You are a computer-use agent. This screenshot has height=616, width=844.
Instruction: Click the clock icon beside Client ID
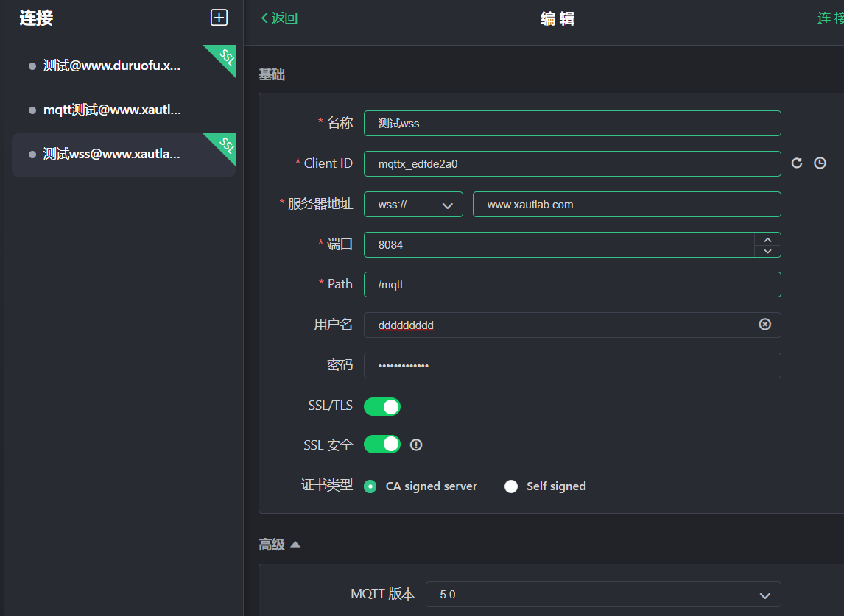[x=820, y=163]
